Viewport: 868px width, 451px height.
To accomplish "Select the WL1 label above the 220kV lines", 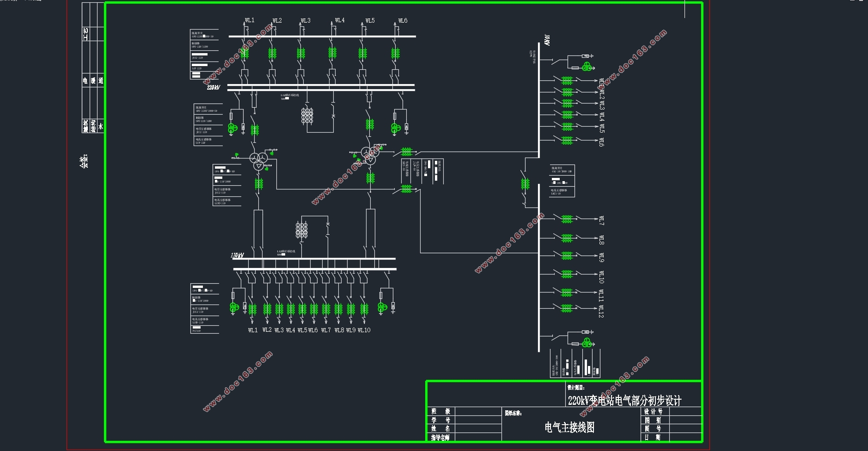I will 249,20.
